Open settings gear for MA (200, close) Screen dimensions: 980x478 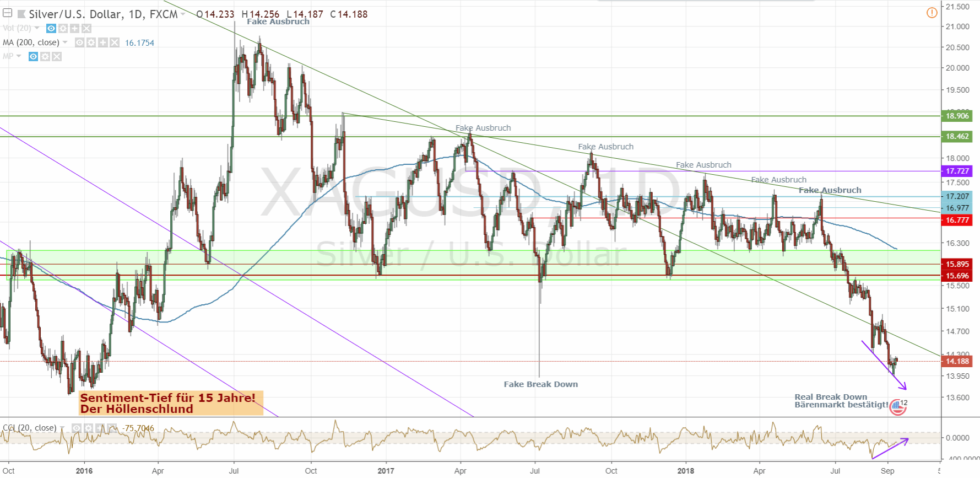91,42
